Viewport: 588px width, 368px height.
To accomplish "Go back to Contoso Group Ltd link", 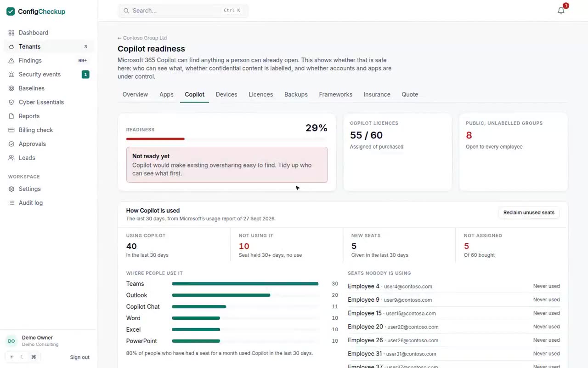I will coord(142,38).
